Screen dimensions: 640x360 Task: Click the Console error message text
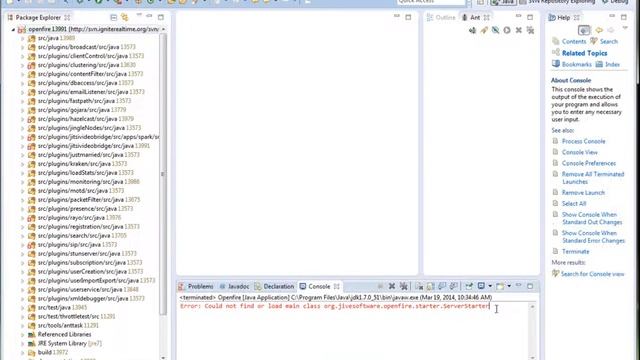[x=335, y=306]
